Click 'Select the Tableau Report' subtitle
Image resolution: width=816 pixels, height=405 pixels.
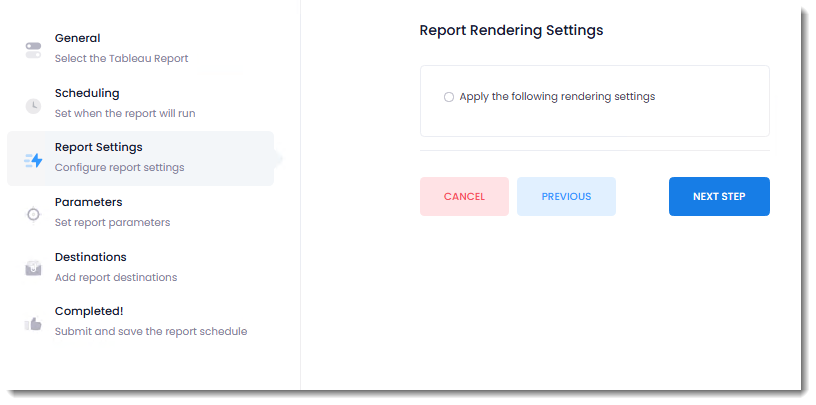click(x=121, y=58)
